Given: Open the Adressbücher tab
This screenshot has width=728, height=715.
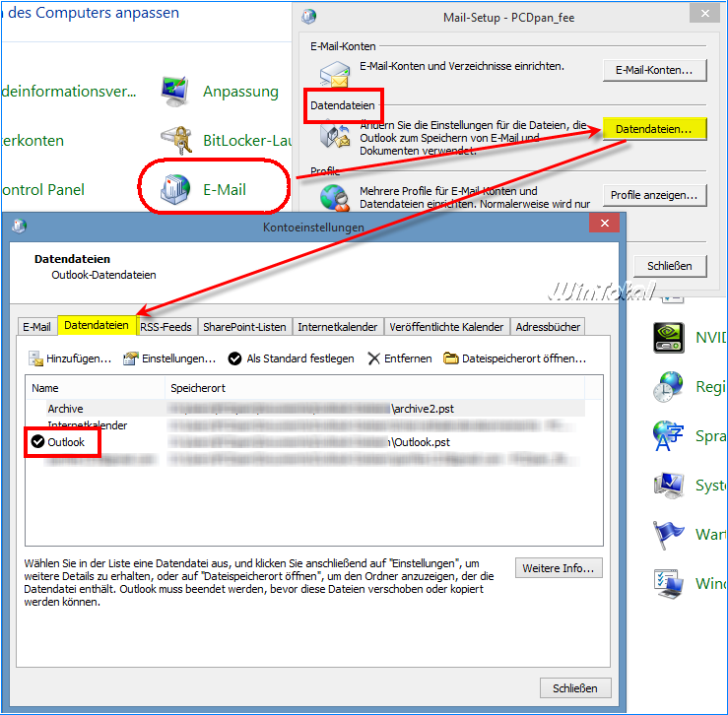Looking at the screenshot, I should click(548, 327).
